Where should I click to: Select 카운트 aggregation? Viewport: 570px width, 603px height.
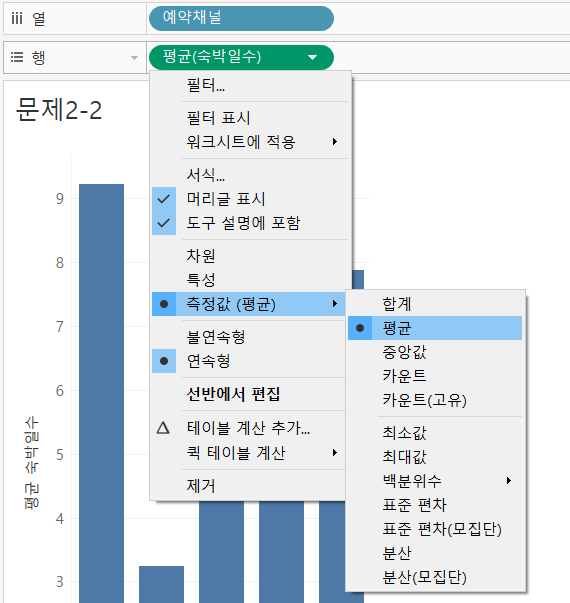click(x=435, y=376)
